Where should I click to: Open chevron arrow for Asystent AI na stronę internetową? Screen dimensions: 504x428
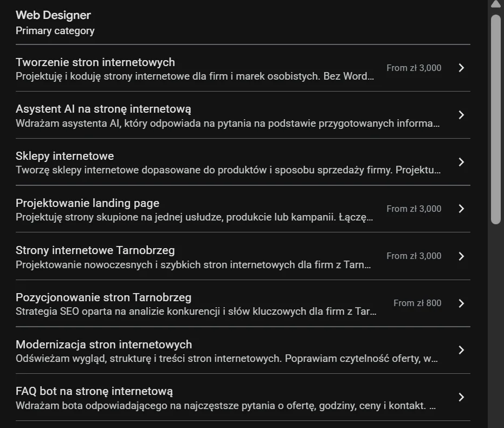pos(461,115)
